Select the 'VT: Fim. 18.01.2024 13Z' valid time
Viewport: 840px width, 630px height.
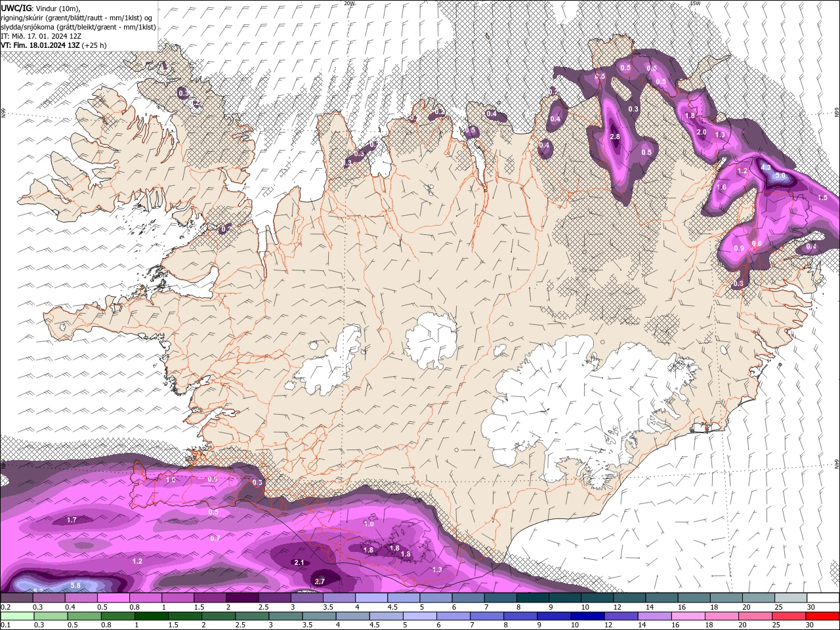pyautogui.click(x=41, y=45)
